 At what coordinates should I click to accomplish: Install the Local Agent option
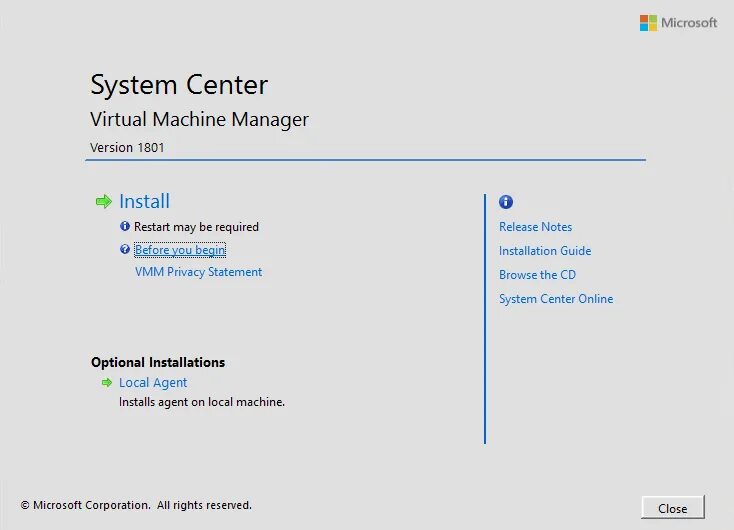pyautogui.click(x=153, y=383)
